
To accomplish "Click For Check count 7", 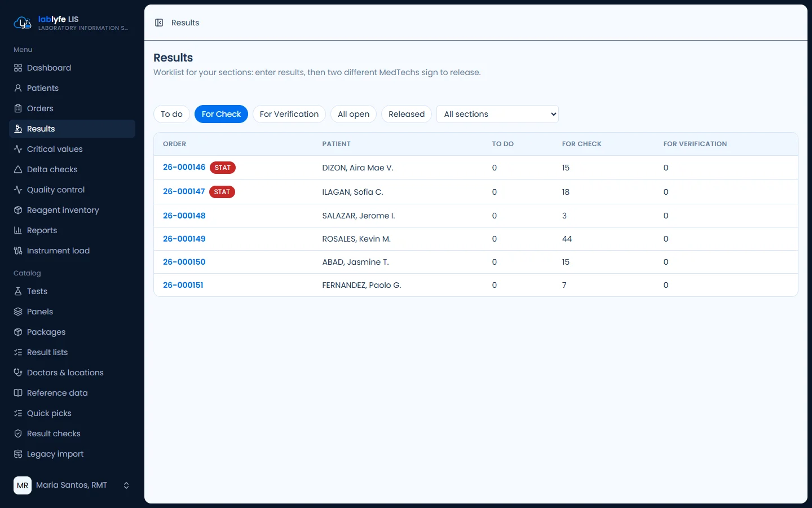I will coord(564,285).
